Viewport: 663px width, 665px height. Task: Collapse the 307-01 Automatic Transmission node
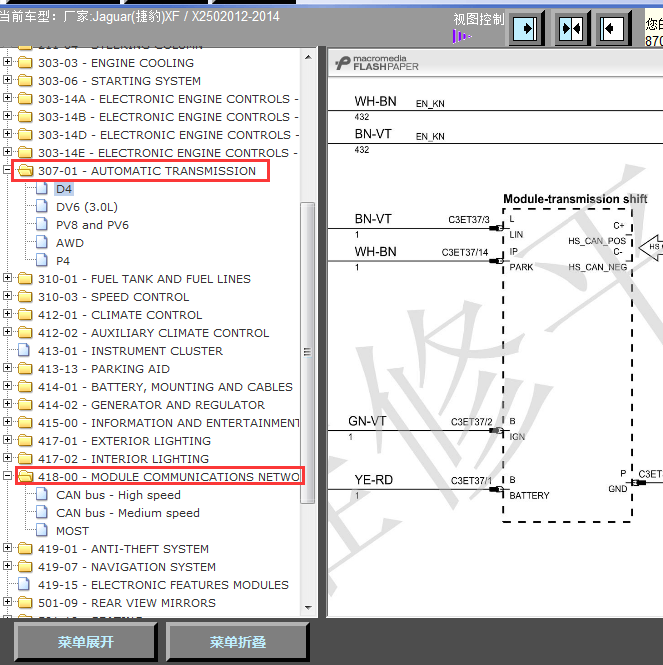(x=7, y=170)
